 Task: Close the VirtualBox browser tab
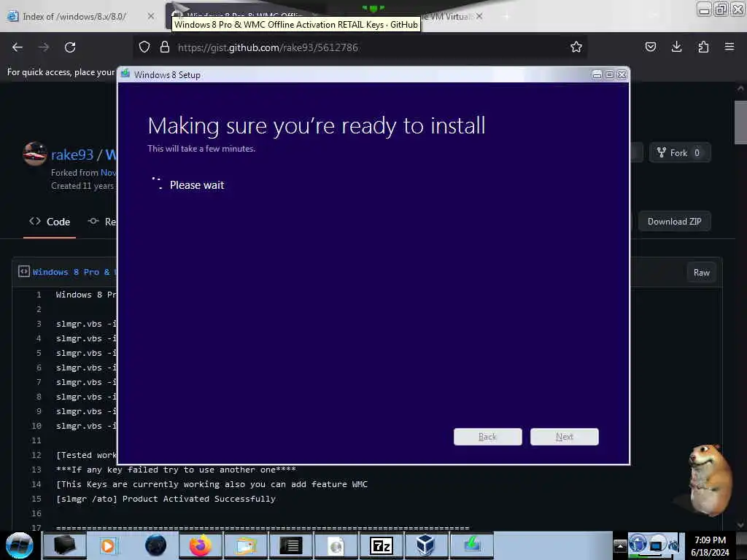tap(480, 16)
